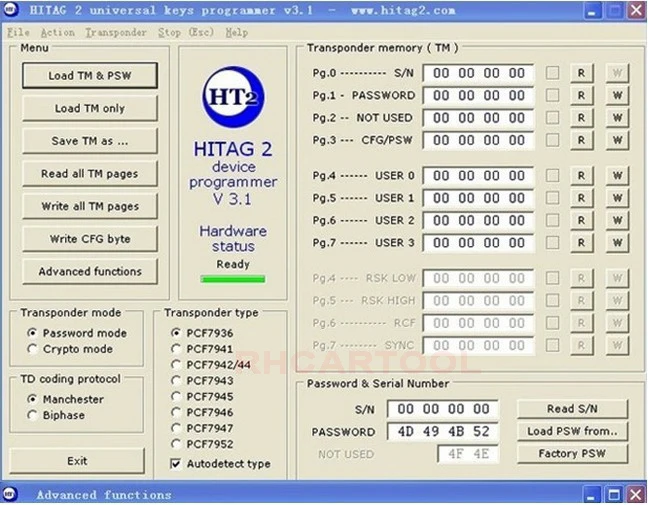Click the HT2 logo in the status panel
Screen dimensions: 648x505
tap(233, 97)
